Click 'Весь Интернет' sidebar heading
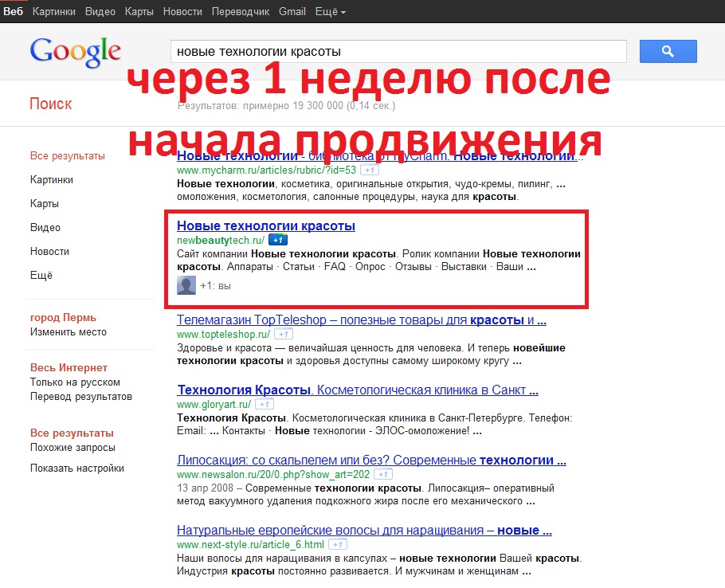The height and width of the screenshot is (588, 725). pos(69,367)
